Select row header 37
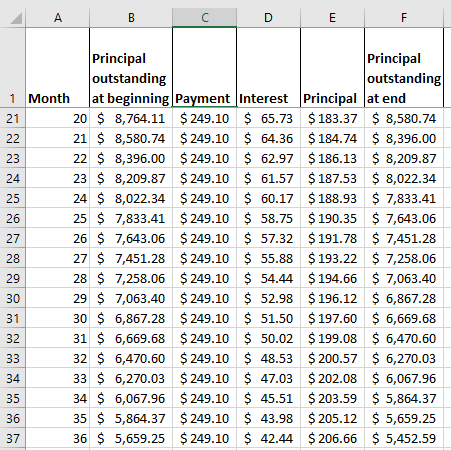The height and width of the screenshot is (450, 451). (x=12, y=438)
